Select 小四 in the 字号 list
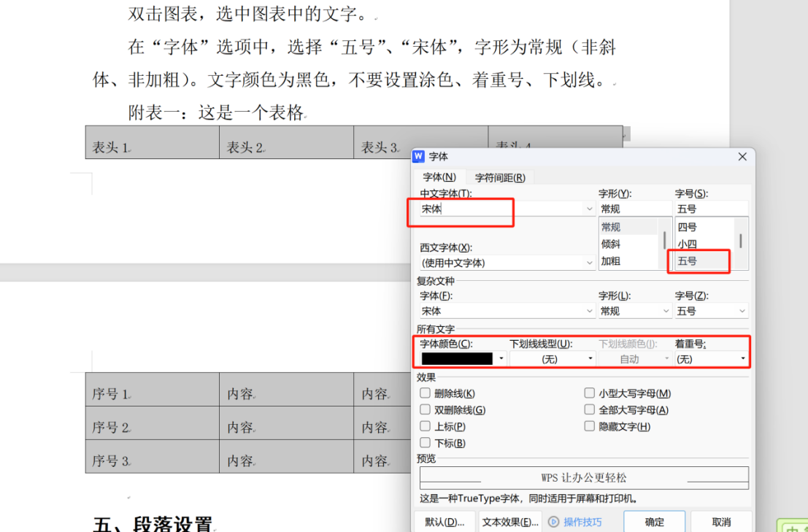This screenshot has height=532, width=808. 687,244
